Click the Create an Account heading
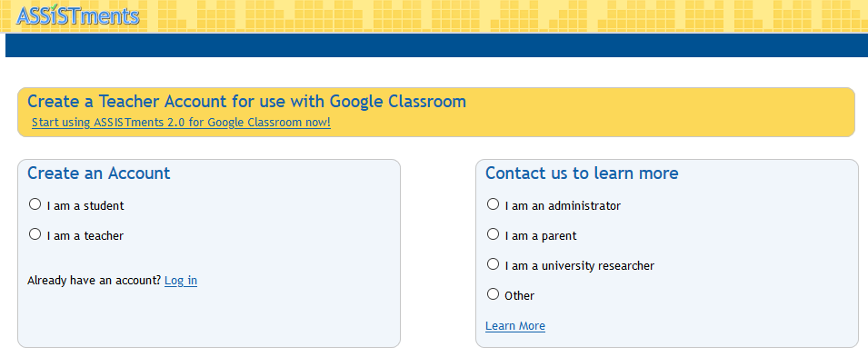 point(98,174)
